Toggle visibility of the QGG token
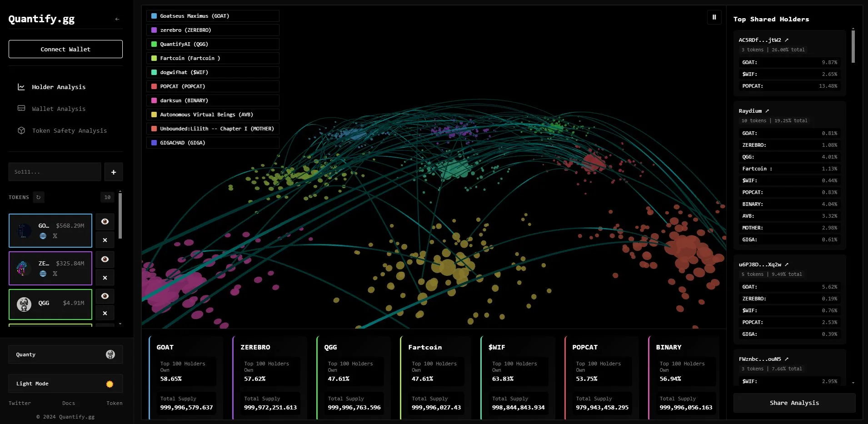This screenshot has width=868, height=424. point(105,296)
